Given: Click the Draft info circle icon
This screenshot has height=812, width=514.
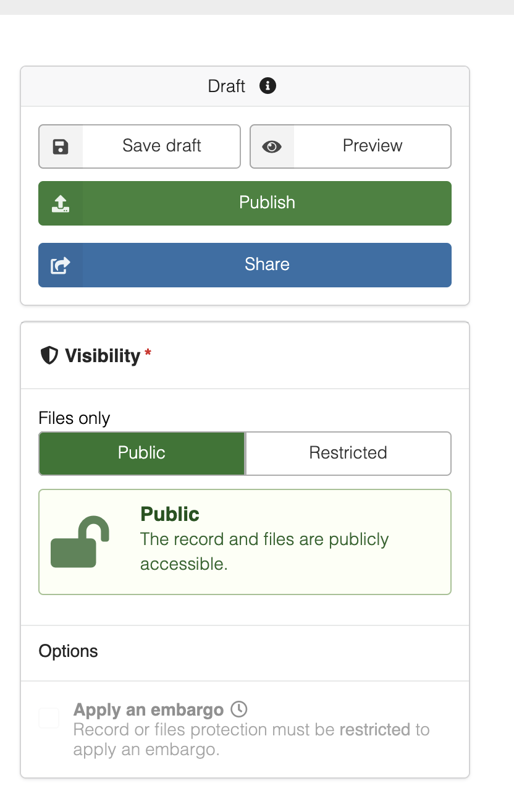Looking at the screenshot, I should pyautogui.click(x=268, y=86).
